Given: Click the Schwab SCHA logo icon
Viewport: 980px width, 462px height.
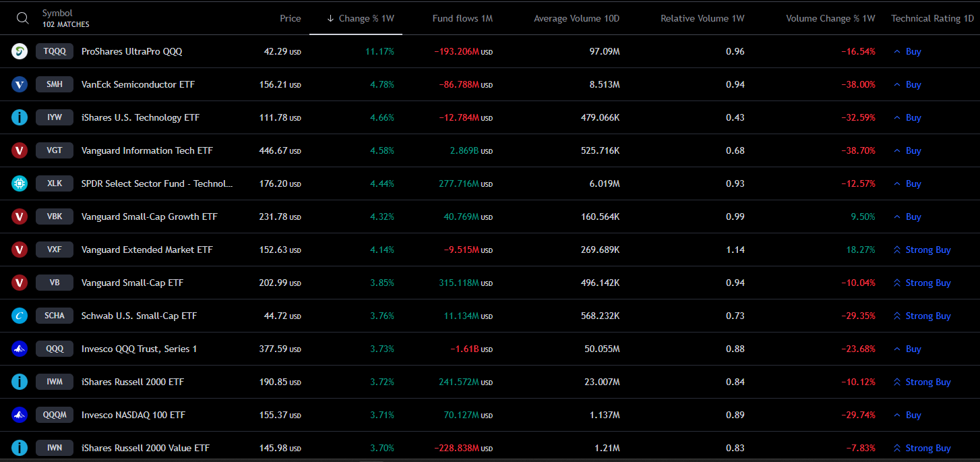Looking at the screenshot, I should tap(20, 316).
